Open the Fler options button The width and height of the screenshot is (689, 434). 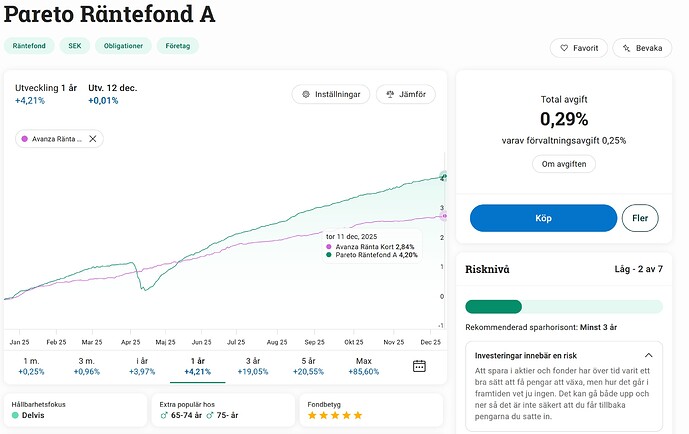640,218
